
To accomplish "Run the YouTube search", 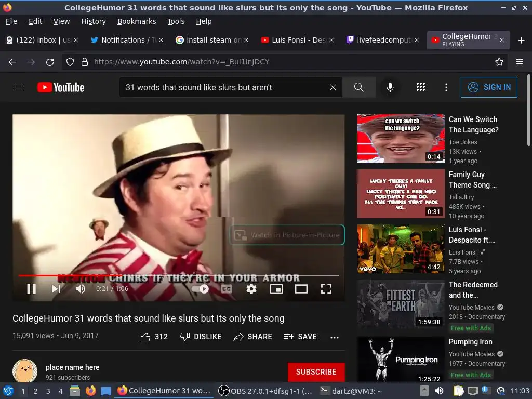I will click(x=359, y=87).
